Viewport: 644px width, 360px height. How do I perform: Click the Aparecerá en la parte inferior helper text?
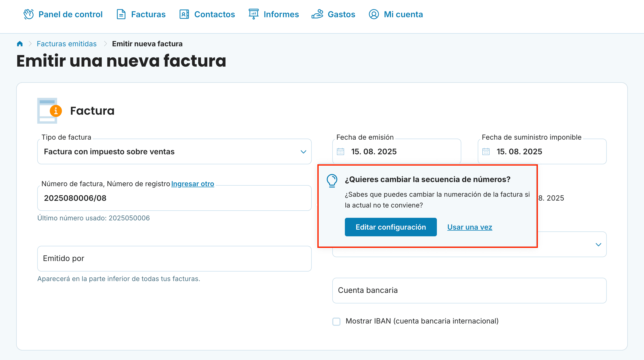tap(119, 279)
